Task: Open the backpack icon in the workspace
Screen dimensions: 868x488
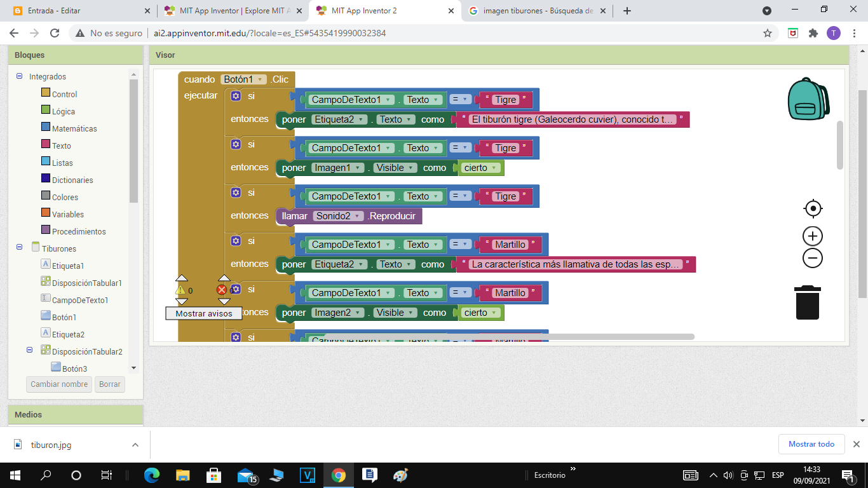Action: pyautogui.click(x=808, y=99)
